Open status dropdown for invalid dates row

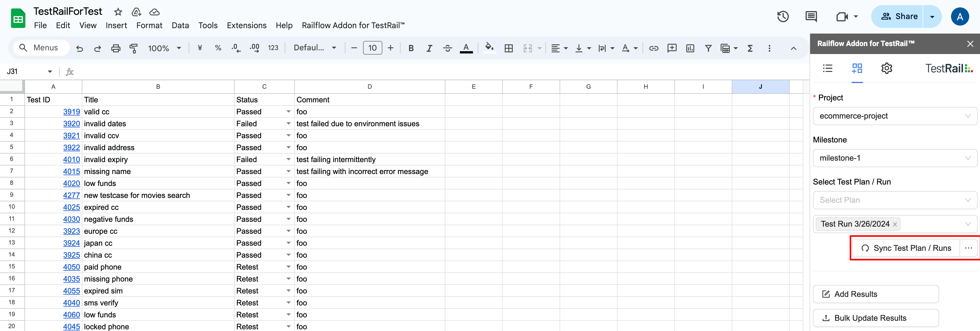[288, 123]
